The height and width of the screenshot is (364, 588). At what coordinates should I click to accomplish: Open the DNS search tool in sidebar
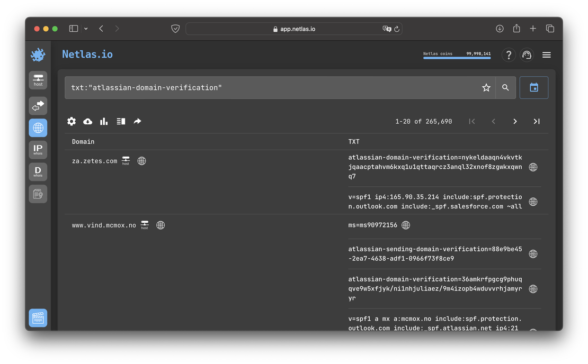pos(38,128)
